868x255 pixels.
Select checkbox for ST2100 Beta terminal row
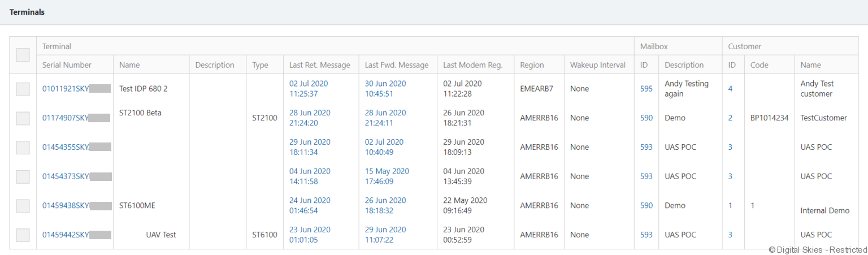pyautogui.click(x=23, y=118)
